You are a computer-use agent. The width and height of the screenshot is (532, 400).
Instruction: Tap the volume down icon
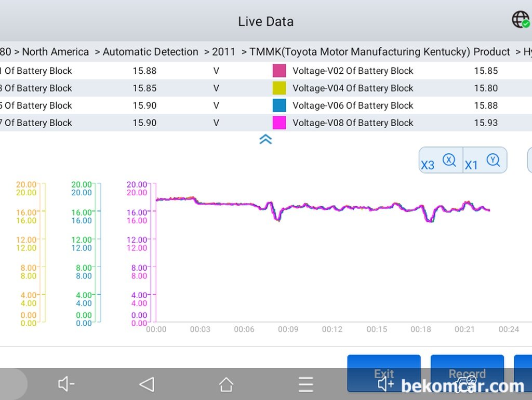click(66, 384)
